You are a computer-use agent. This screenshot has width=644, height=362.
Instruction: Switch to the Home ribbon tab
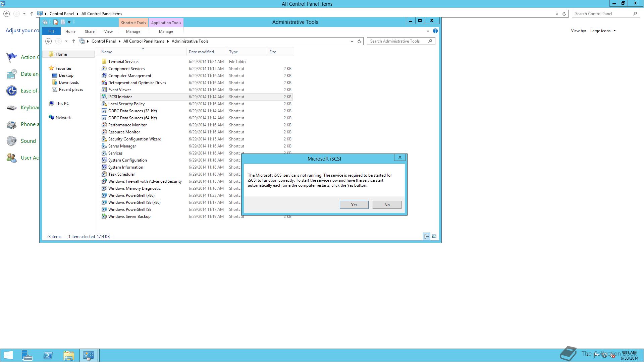[x=70, y=31]
